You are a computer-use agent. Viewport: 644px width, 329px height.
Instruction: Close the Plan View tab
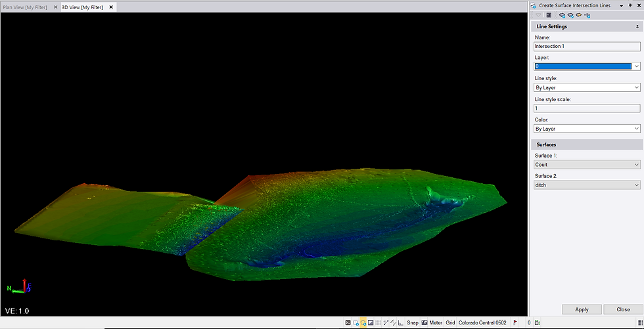(55, 7)
